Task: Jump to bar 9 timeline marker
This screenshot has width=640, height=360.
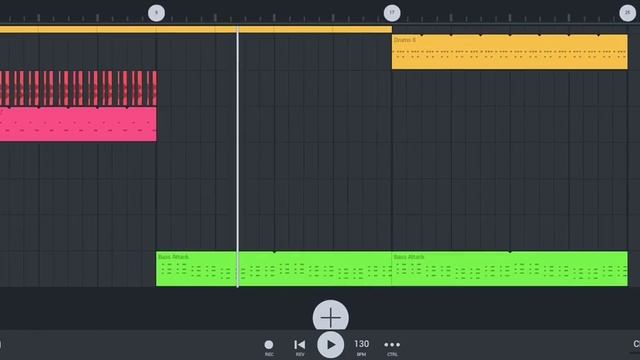Action: [x=156, y=13]
